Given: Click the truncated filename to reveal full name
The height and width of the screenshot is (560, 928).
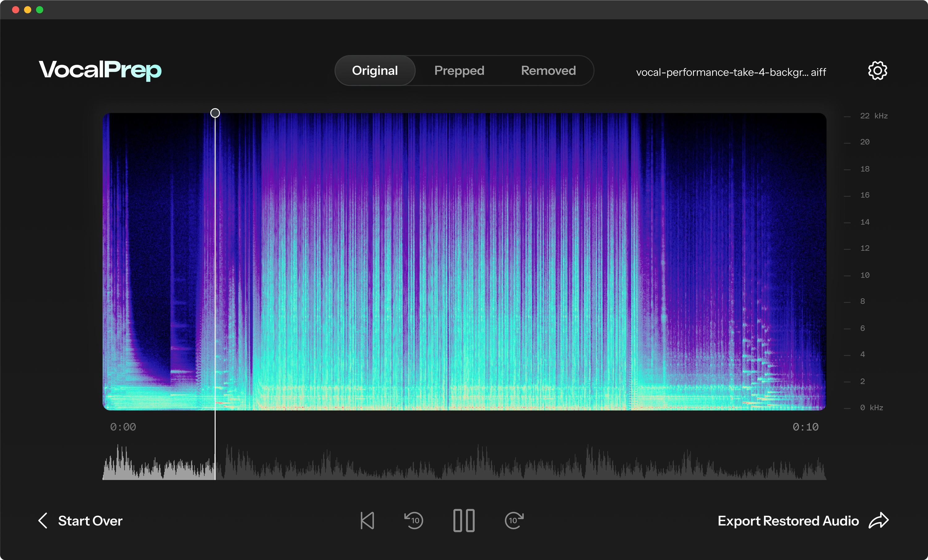Looking at the screenshot, I should [731, 72].
